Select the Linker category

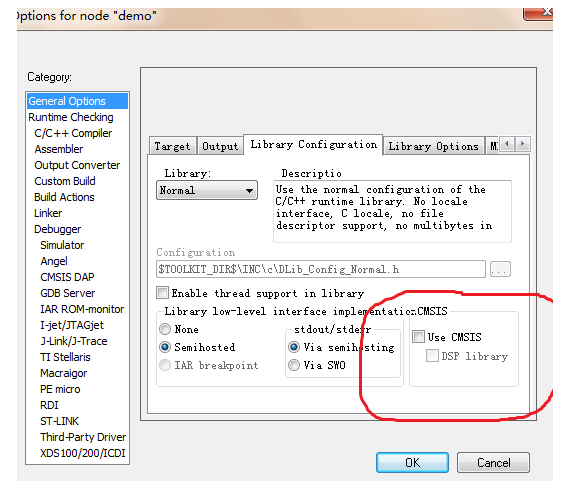[x=48, y=213]
